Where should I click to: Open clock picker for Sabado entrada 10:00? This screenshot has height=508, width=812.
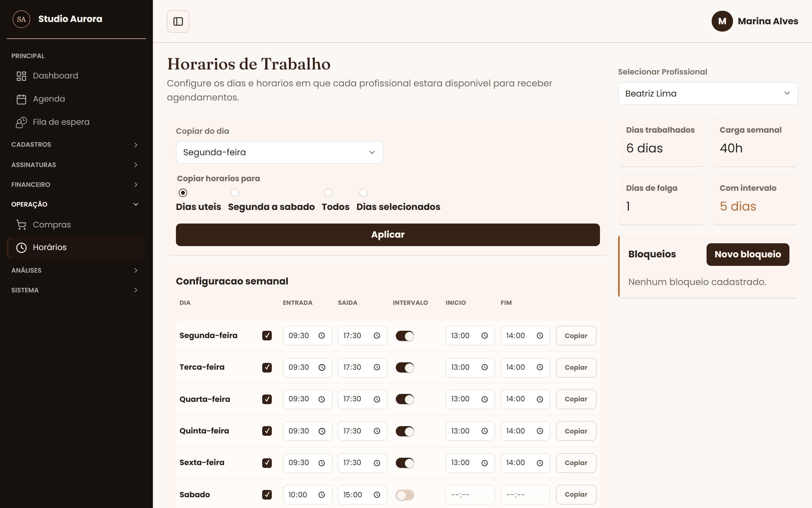pos(321,494)
